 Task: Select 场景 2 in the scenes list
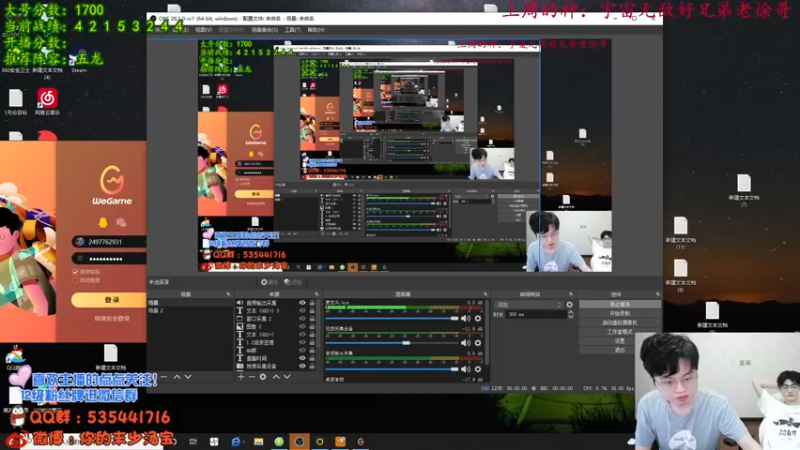[x=190, y=311]
